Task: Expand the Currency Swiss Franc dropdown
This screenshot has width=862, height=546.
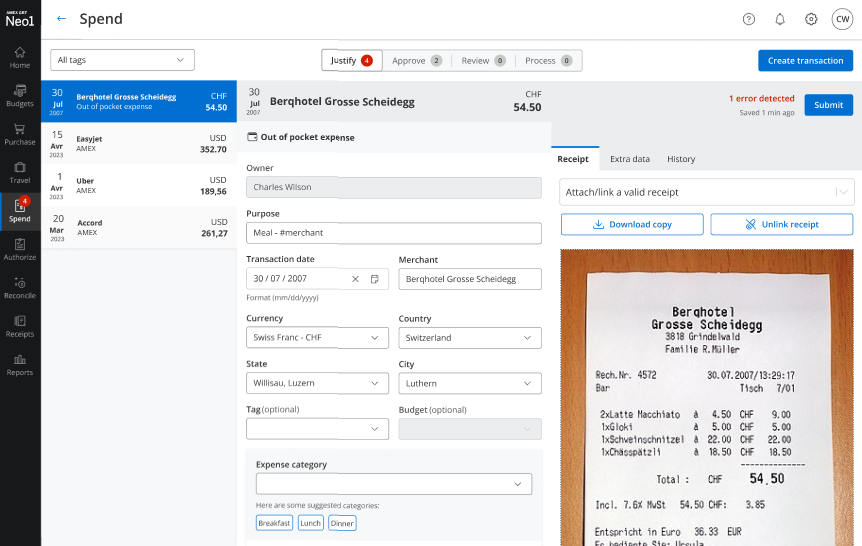Action: pos(317,338)
